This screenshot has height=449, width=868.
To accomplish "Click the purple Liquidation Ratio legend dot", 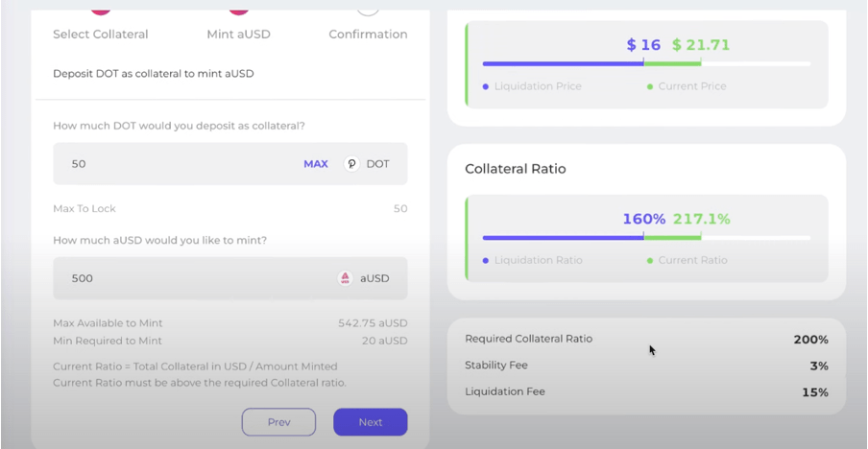I will 486,260.
